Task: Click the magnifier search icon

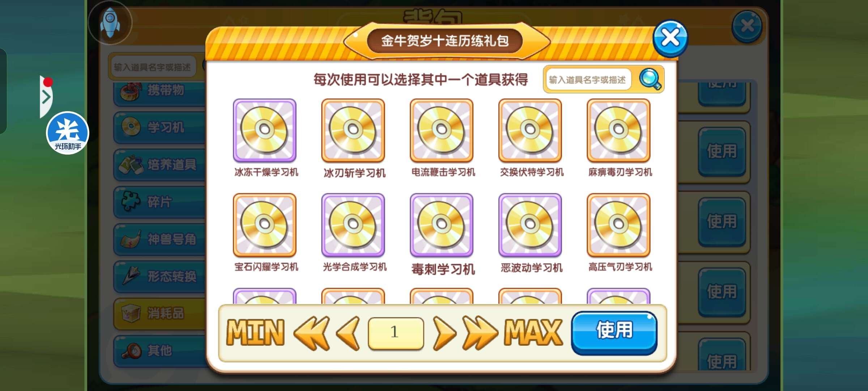Action: click(650, 79)
